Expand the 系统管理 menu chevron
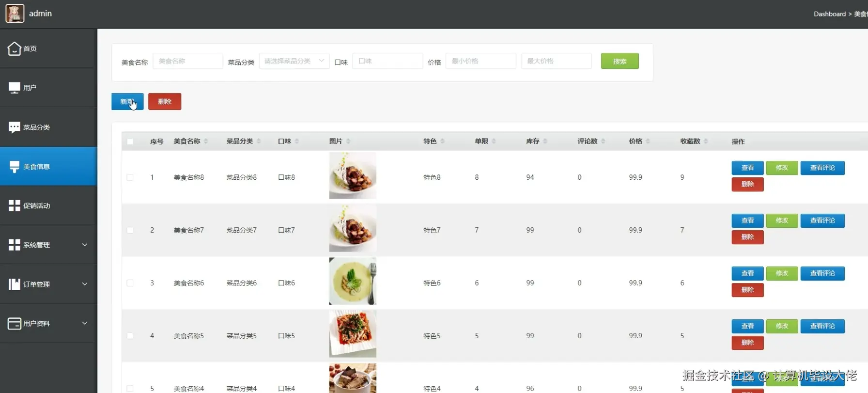Image resolution: width=868 pixels, height=393 pixels. [85, 245]
